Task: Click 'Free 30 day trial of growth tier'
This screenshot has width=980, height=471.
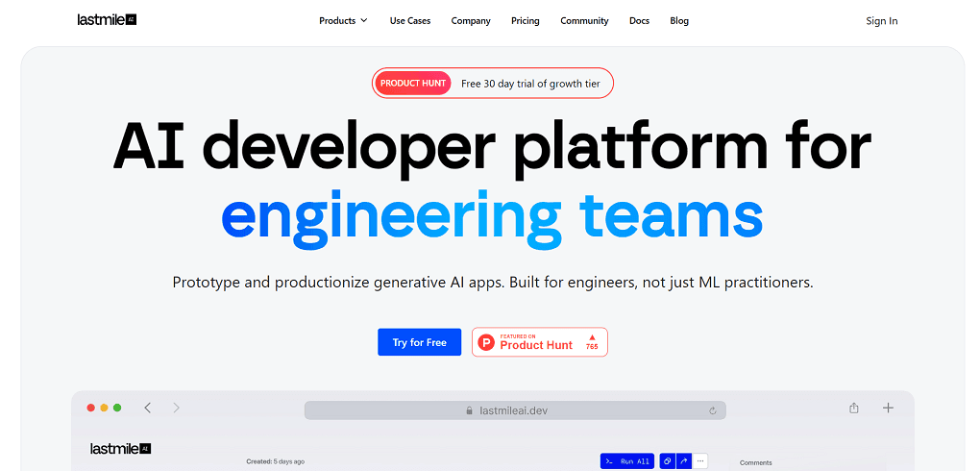Action: 530,84
